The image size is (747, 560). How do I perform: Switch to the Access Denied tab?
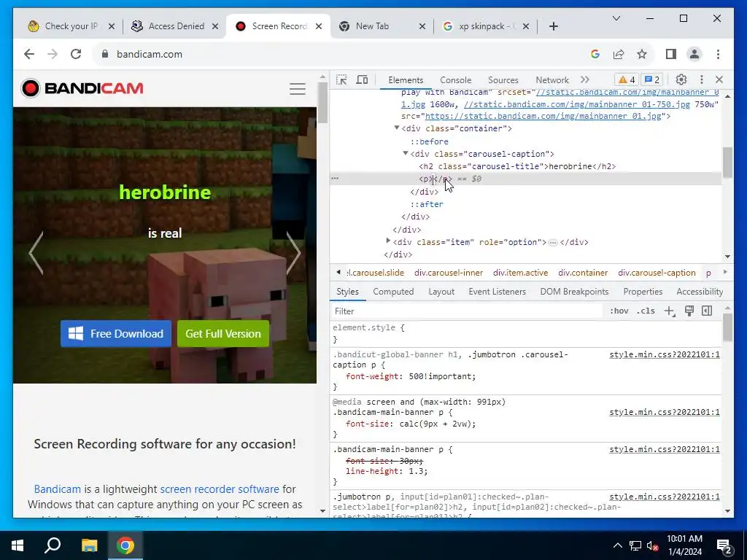pyautogui.click(x=174, y=26)
